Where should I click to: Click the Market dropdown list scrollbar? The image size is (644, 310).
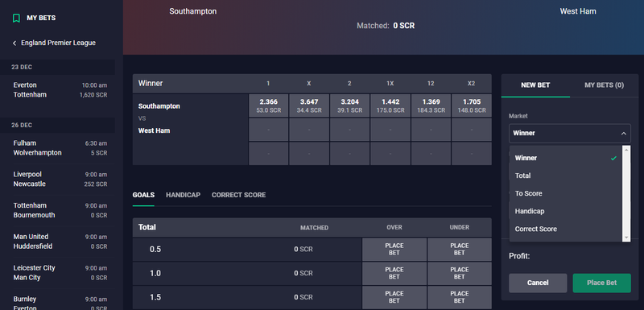pos(626,193)
